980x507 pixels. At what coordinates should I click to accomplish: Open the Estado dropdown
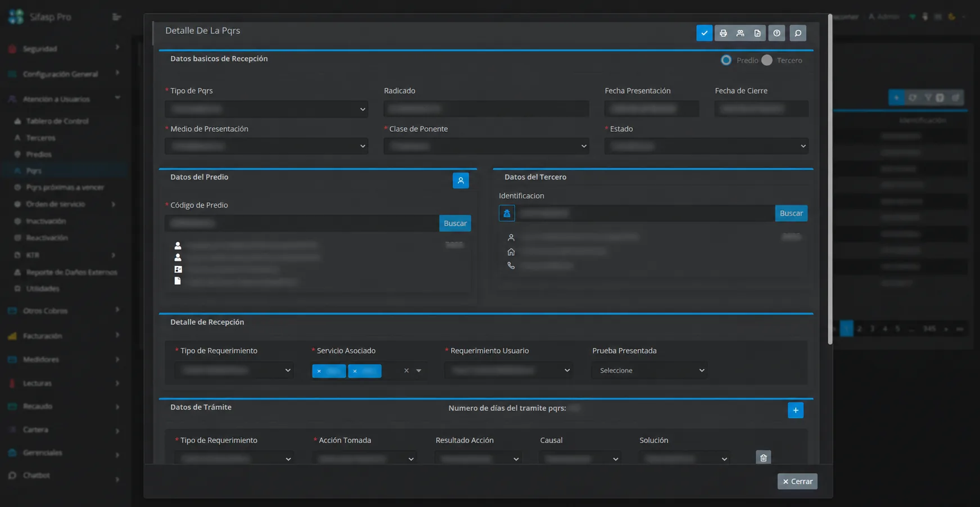(x=706, y=146)
